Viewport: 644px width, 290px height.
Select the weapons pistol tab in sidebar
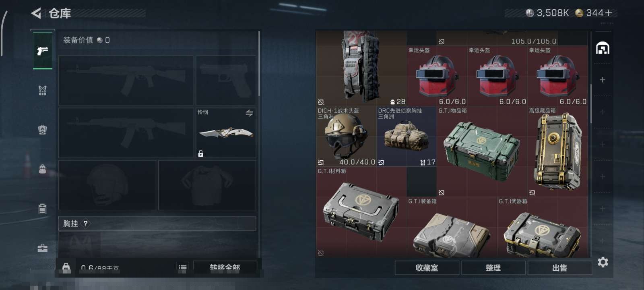tap(42, 51)
